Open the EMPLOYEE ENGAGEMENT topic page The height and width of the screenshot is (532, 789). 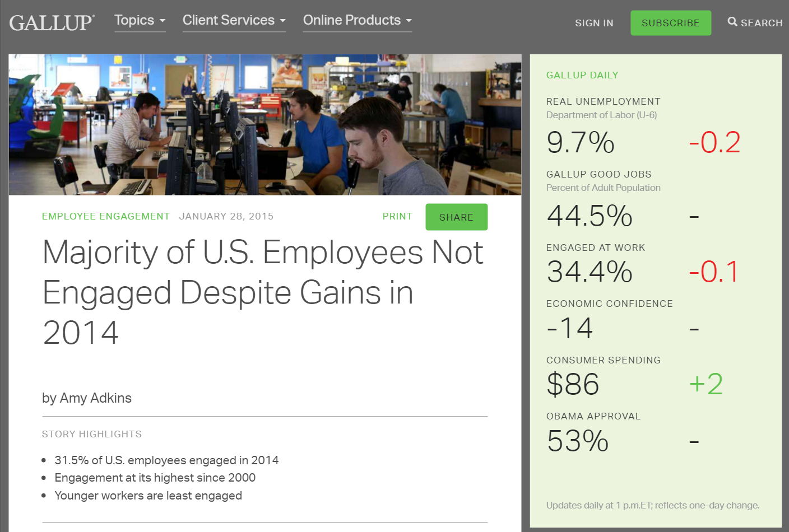point(105,216)
